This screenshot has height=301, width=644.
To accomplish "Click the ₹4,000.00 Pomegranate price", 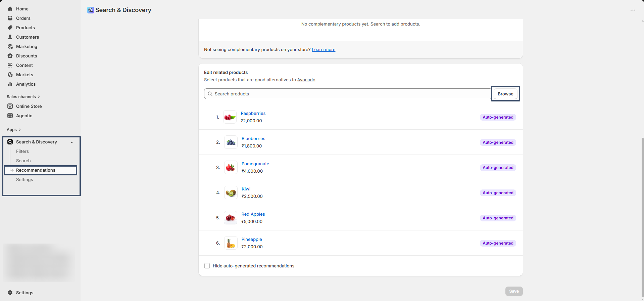I will 252,171.
